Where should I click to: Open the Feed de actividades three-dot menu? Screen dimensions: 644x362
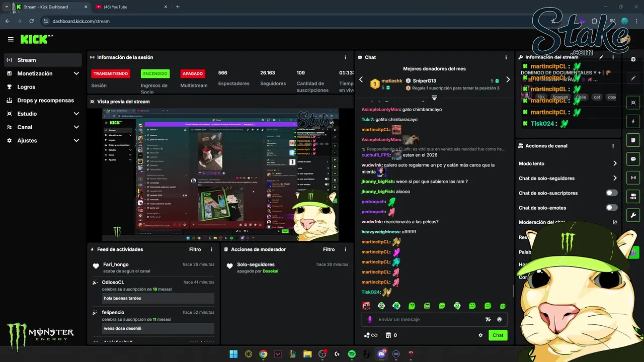211,249
